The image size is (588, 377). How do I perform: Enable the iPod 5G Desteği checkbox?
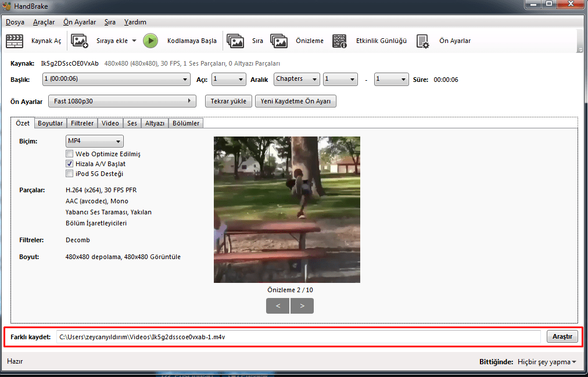click(69, 174)
